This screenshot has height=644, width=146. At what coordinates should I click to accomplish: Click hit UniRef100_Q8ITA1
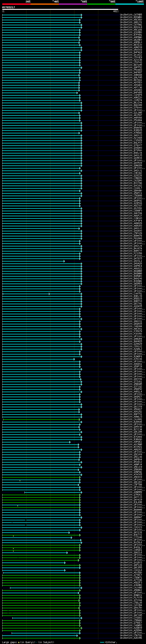coord(131,304)
